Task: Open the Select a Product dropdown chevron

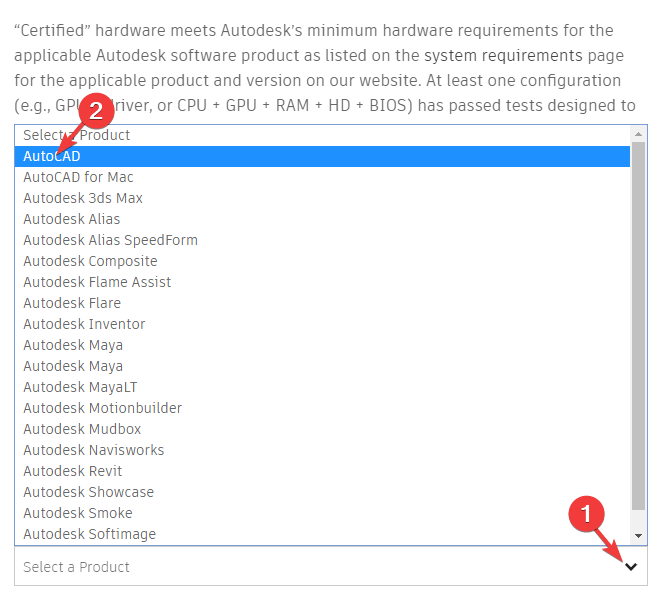Action: (631, 567)
